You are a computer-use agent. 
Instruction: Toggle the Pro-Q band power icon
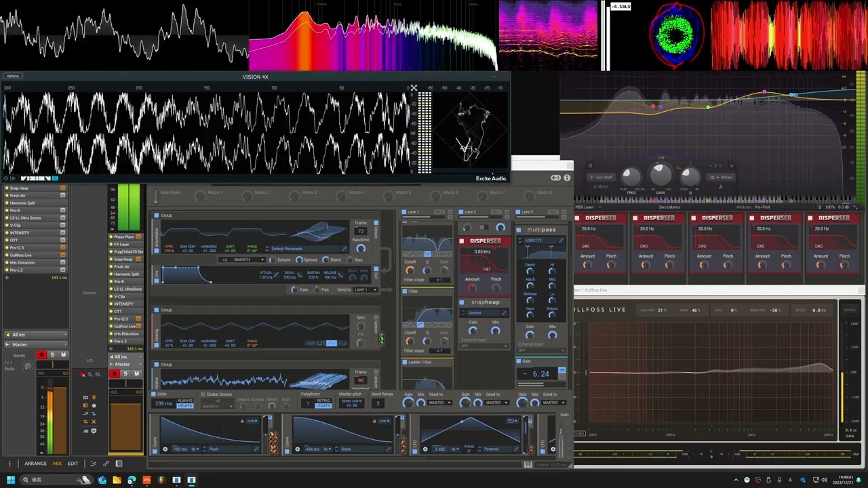point(590,166)
